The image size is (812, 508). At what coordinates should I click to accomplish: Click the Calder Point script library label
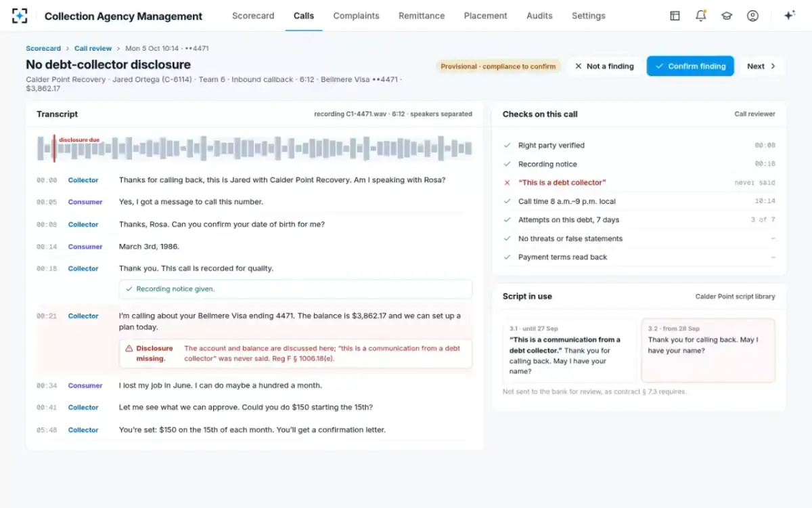click(x=736, y=297)
